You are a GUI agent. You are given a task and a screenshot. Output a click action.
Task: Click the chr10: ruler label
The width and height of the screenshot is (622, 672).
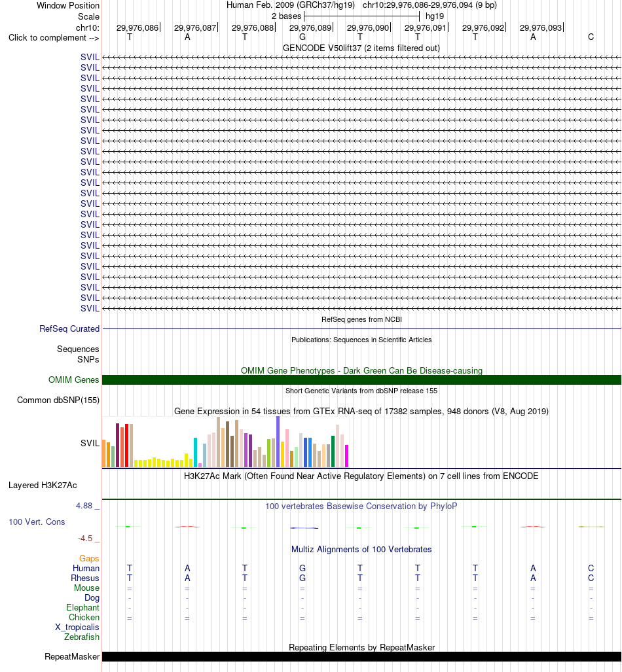pos(88,28)
